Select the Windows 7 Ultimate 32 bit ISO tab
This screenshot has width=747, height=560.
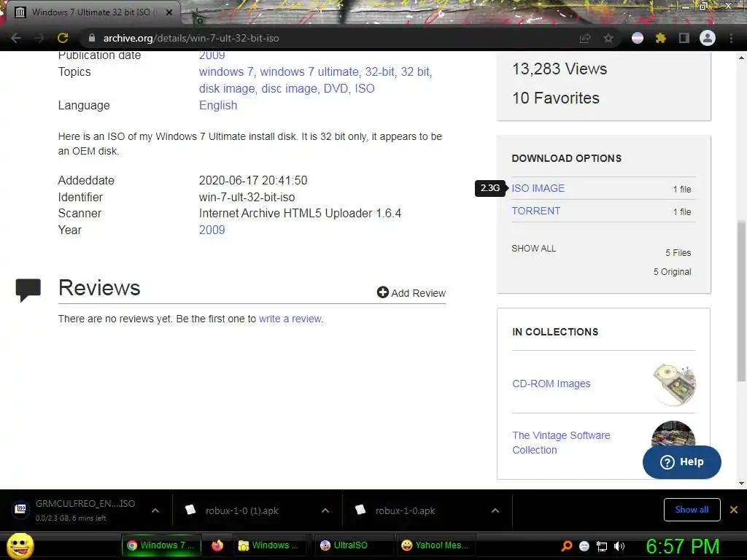tap(90, 12)
